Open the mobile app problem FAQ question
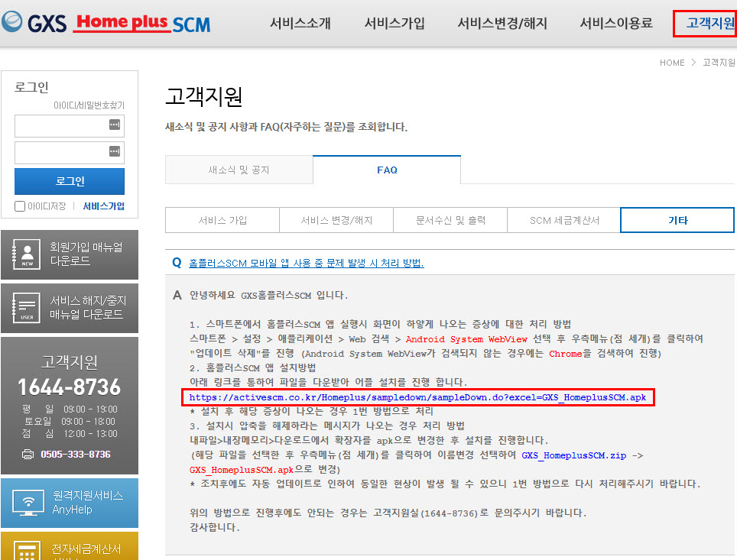737x560 pixels. [x=307, y=263]
